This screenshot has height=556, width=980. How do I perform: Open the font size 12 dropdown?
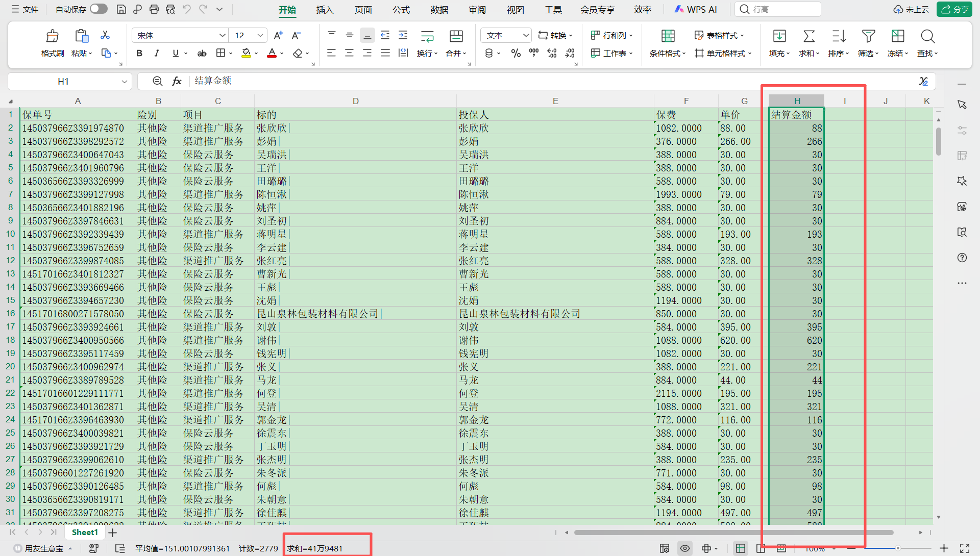point(260,35)
